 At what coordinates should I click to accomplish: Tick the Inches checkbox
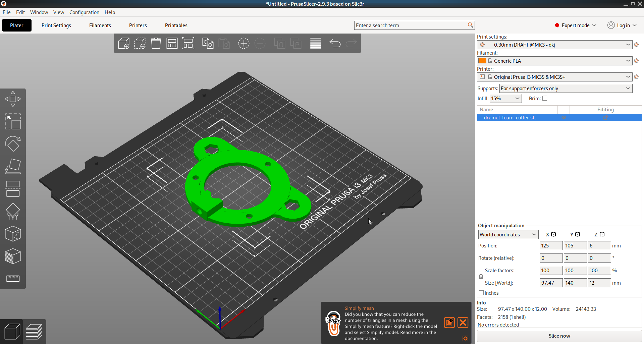(481, 293)
